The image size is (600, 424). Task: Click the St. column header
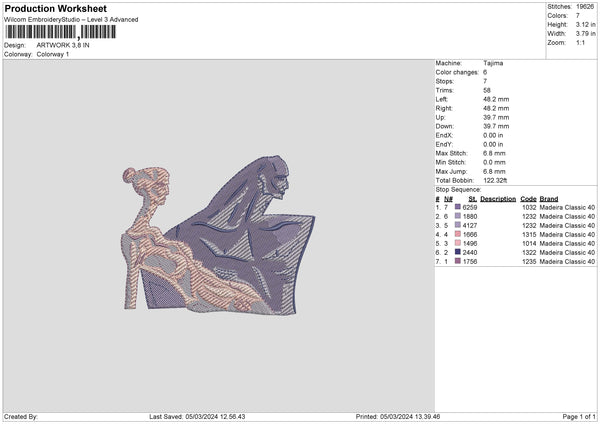point(472,198)
